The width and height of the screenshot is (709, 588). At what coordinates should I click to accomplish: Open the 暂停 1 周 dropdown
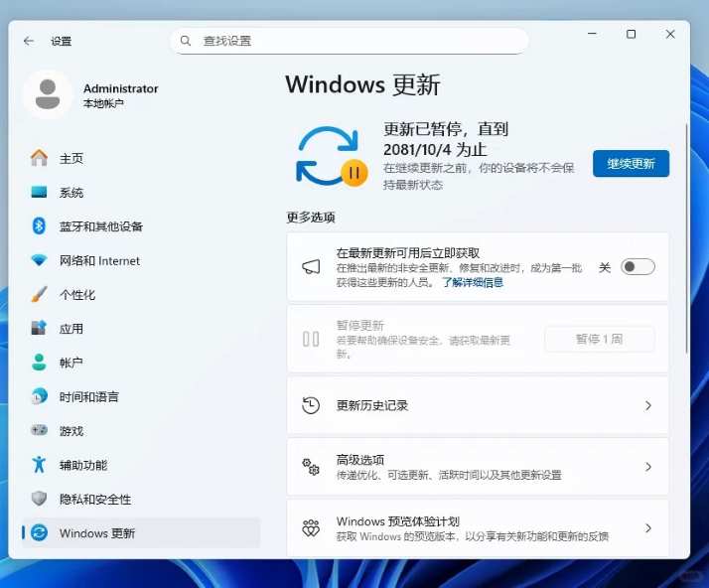(x=600, y=339)
